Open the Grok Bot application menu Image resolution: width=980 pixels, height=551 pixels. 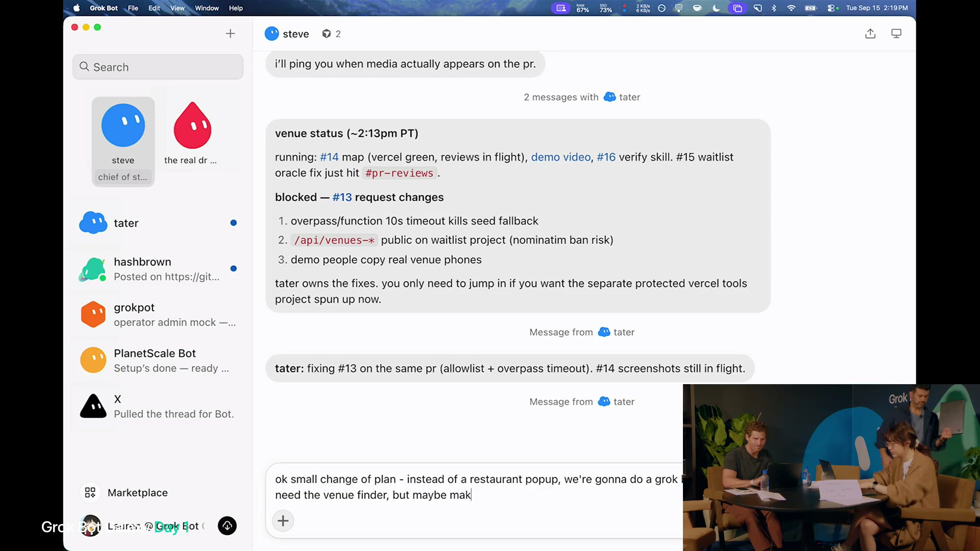click(104, 8)
